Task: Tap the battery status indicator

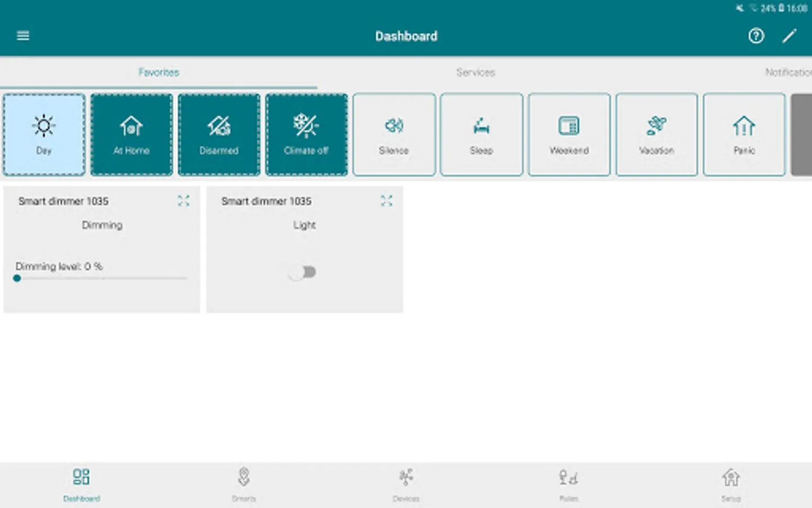Action: (x=781, y=8)
